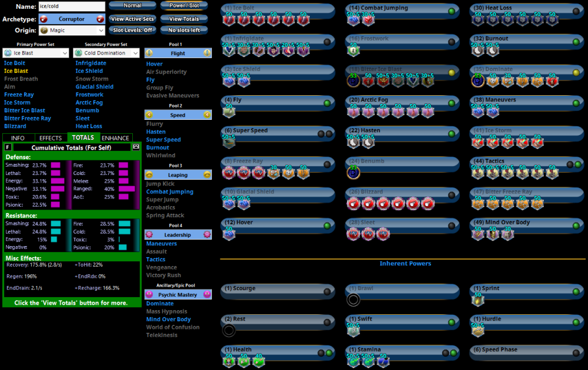Open the ENHANCE tab
Viewport: 588px width, 370px height.
(x=115, y=138)
